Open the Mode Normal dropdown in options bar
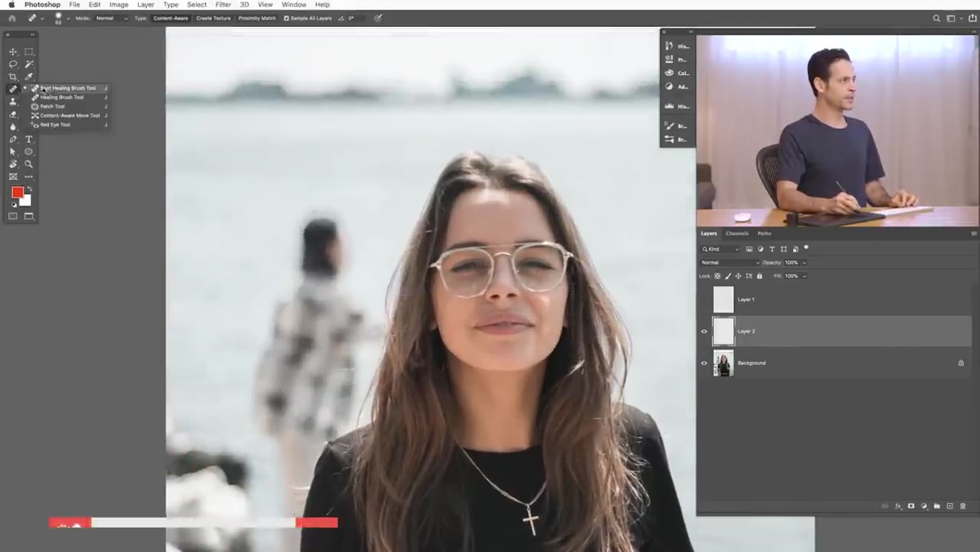This screenshot has width=980, height=552. click(x=112, y=18)
